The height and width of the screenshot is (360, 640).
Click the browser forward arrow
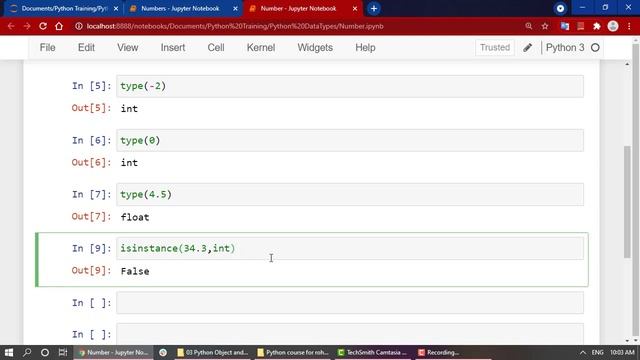27,26
